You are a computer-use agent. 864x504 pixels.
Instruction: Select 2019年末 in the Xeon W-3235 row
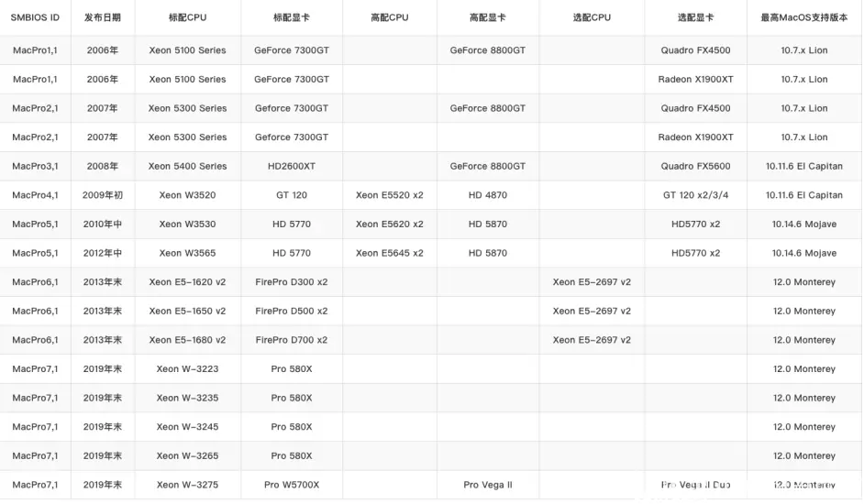click(x=103, y=398)
